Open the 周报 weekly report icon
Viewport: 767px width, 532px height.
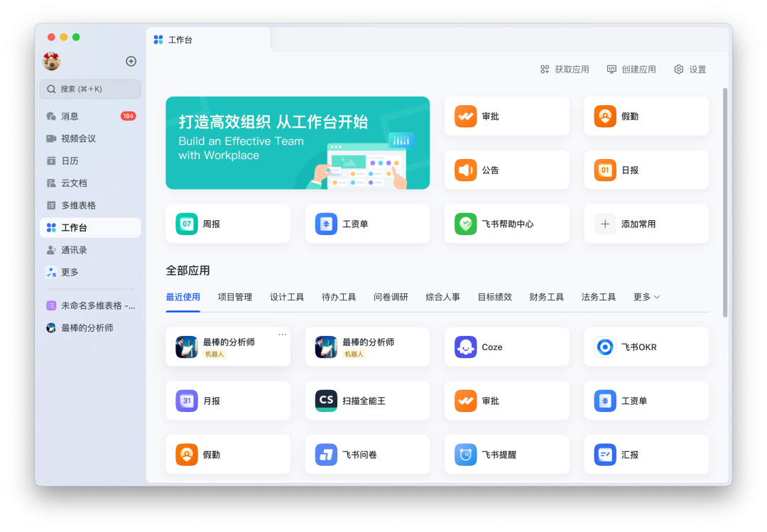click(x=187, y=224)
